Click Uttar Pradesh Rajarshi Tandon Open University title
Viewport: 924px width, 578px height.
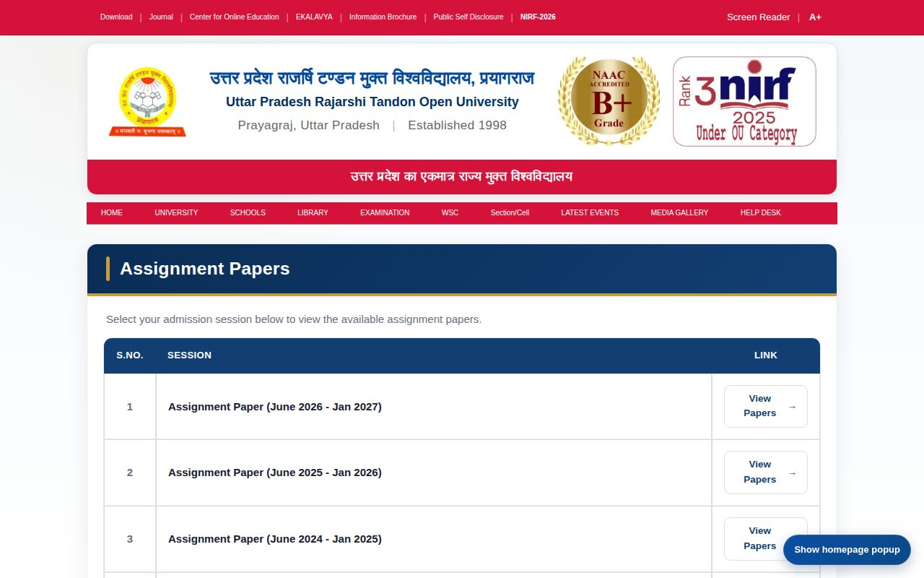coord(372,102)
